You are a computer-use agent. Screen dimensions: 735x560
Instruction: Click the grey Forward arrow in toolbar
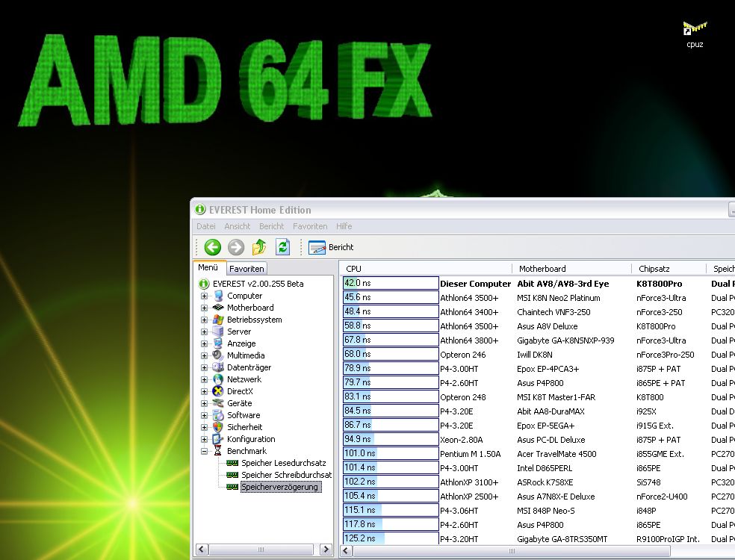236,247
